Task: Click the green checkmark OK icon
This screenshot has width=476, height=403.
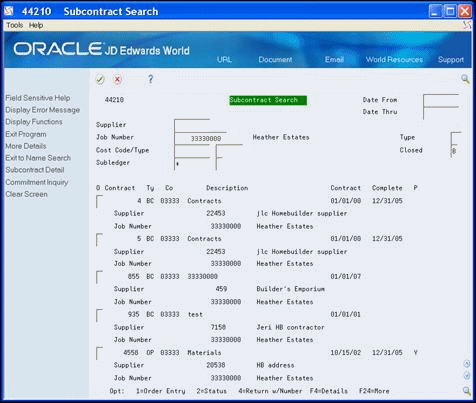Action: pos(100,79)
